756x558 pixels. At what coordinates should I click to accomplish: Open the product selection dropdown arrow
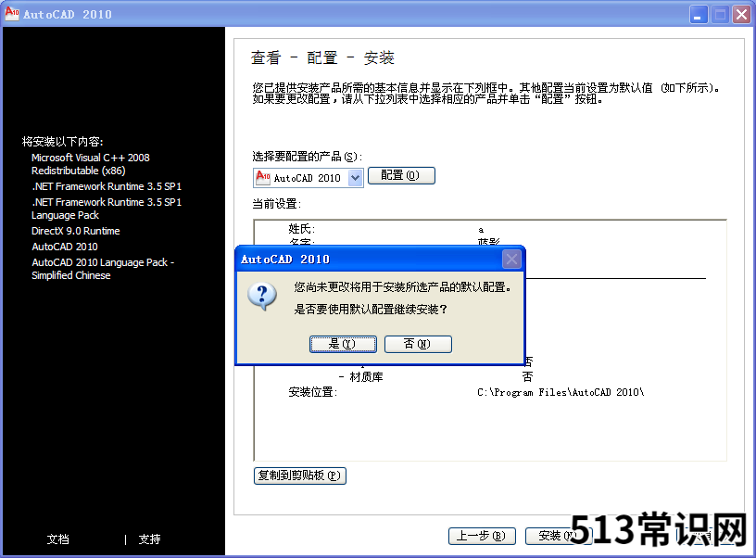pyautogui.click(x=356, y=178)
